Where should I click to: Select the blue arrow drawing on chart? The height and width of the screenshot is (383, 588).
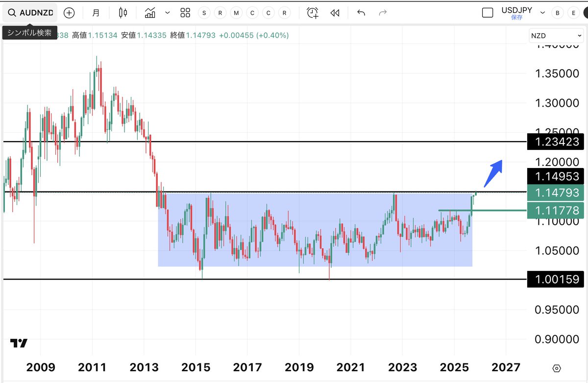(x=493, y=173)
